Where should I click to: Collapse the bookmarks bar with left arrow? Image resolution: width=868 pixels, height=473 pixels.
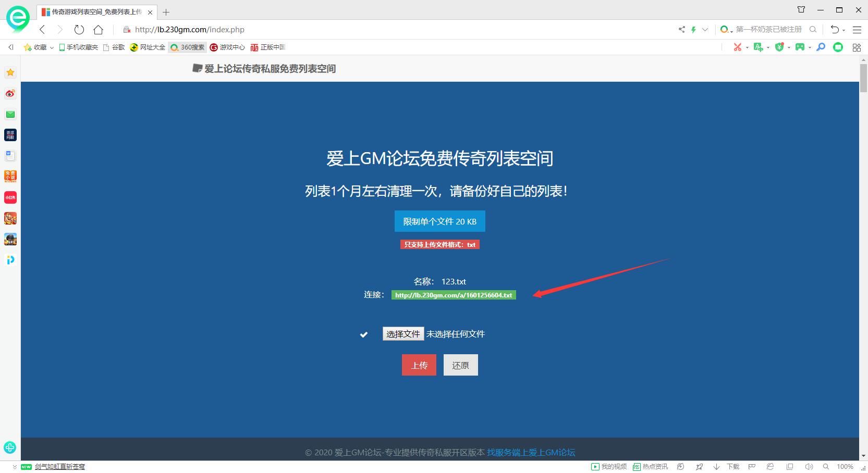coord(10,47)
